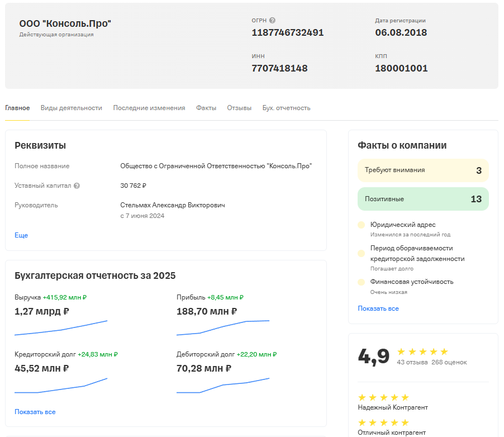Open the Требуют внимания facts badge
Viewport: 504px width, 437px height.
point(423,170)
